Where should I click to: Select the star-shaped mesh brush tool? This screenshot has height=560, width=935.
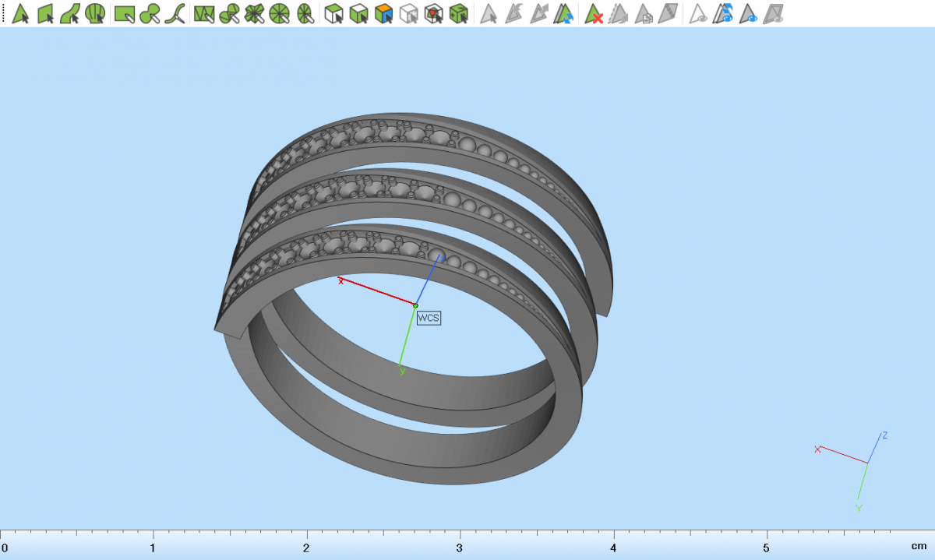[x=254, y=13]
